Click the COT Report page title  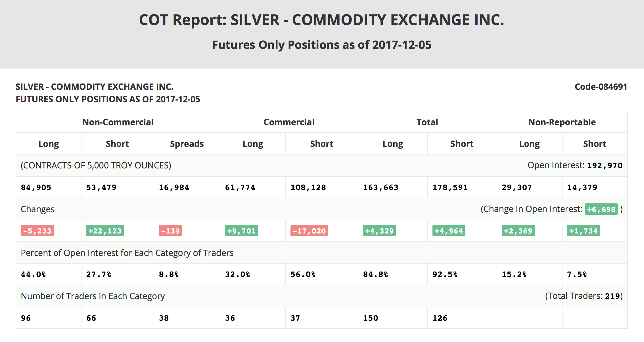coord(321,20)
